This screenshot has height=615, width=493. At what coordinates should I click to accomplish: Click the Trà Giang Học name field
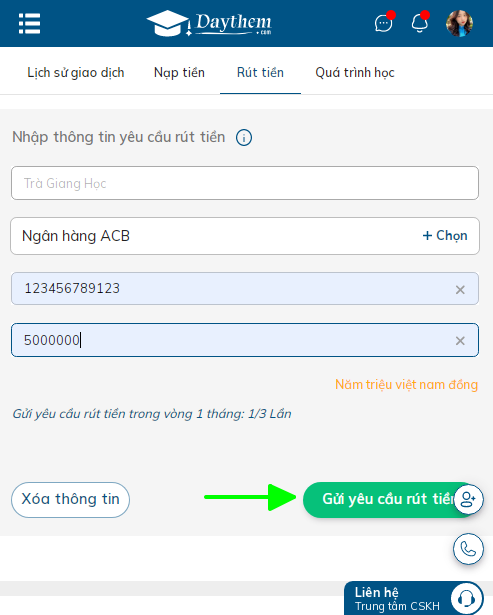click(245, 183)
